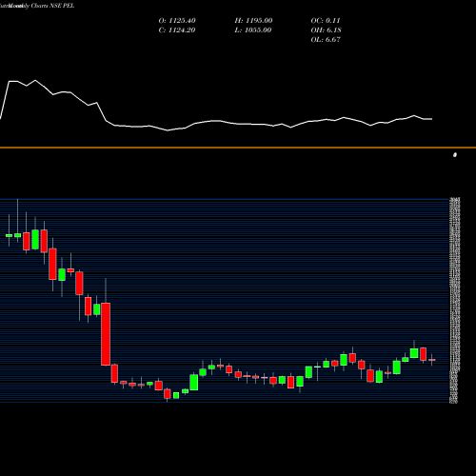Click the OH: 6.18 reading
The width and height of the screenshot is (476, 476).
pyautogui.click(x=326, y=30)
